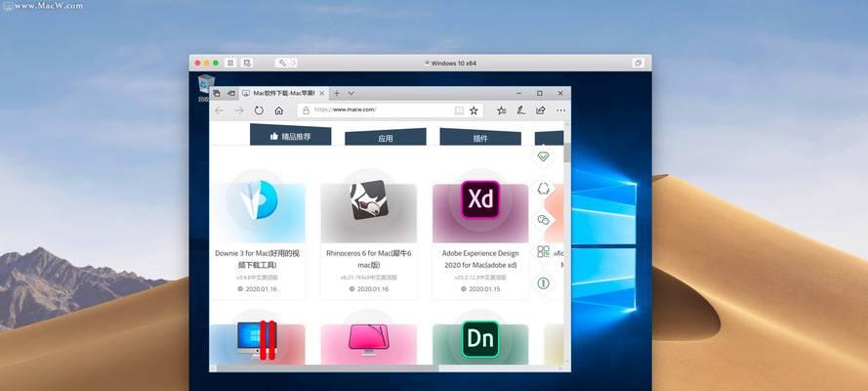Viewport: 868px width, 391px height.
Task: Add notes with the pen icon
Action: coord(521,110)
